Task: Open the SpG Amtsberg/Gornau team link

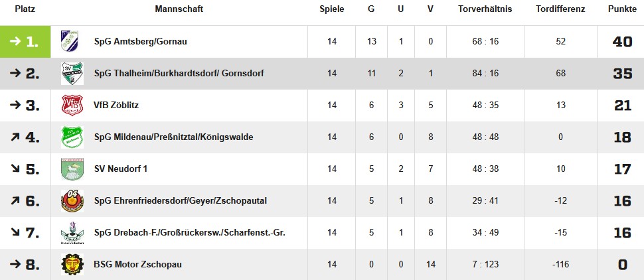Action: click(141, 41)
